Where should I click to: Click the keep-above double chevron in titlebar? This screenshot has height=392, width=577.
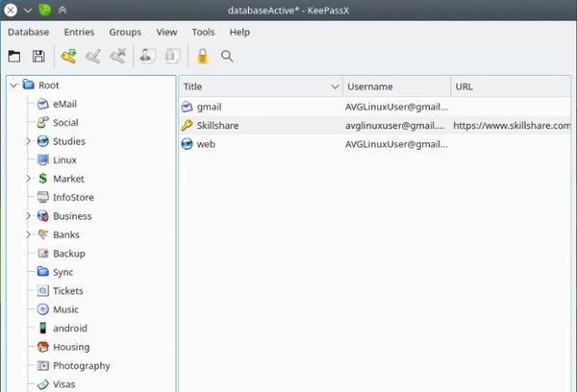coord(63,10)
